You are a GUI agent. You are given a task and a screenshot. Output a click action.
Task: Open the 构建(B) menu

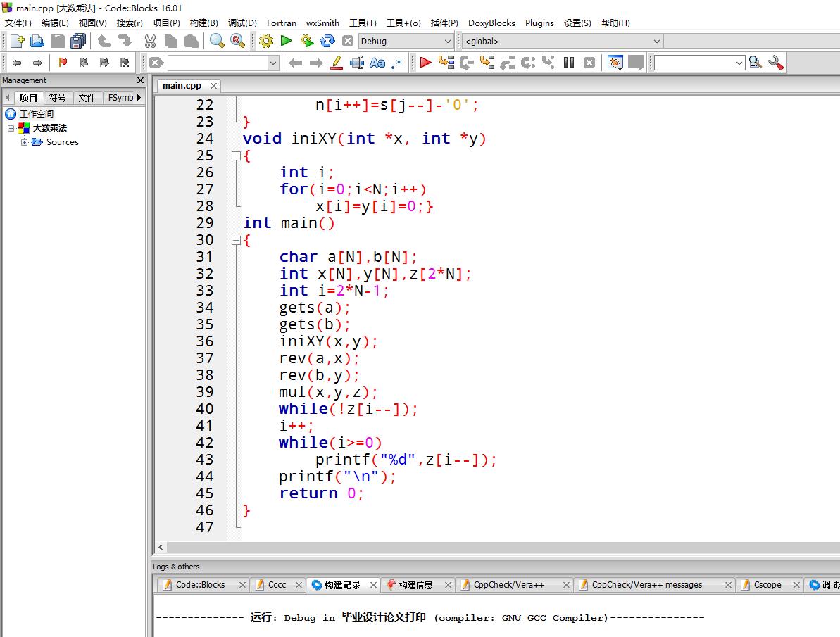[x=203, y=23]
